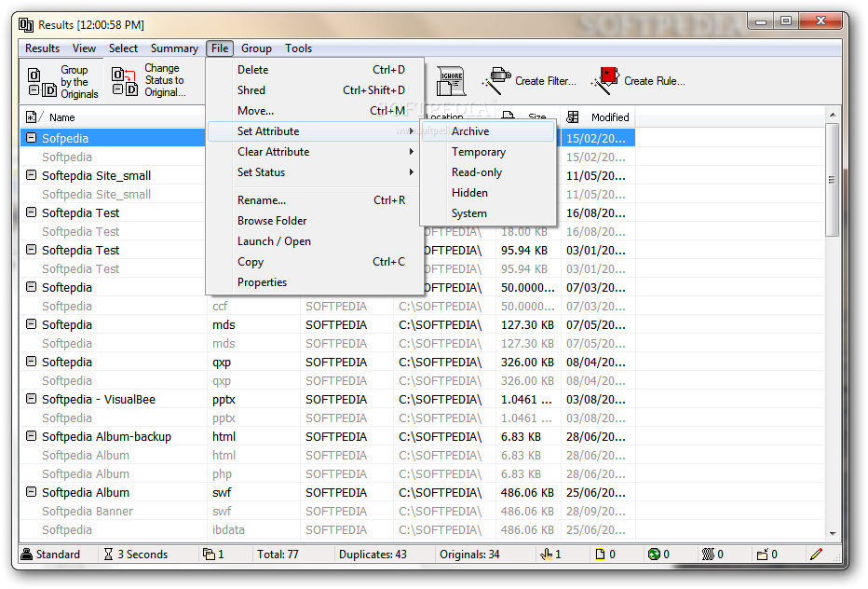Click the shredded count status icon
The width and height of the screenshot is (868, 589).
click(708, 555)
